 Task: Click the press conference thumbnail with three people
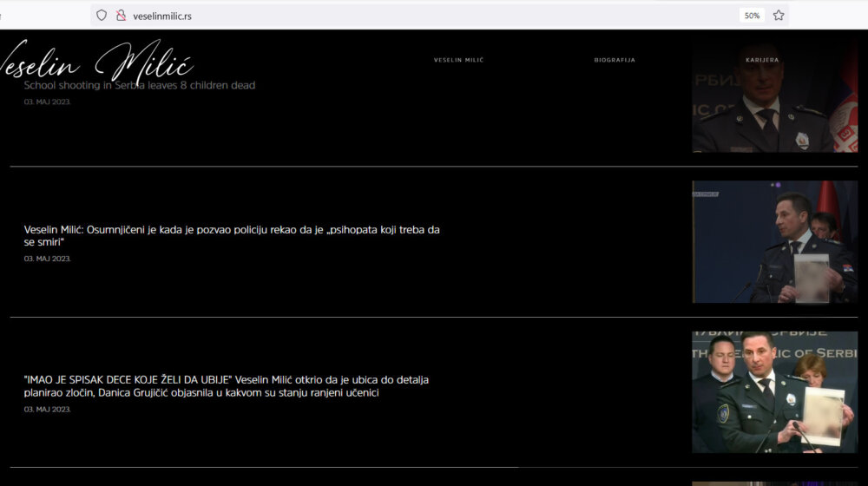[x=774, y=391]
